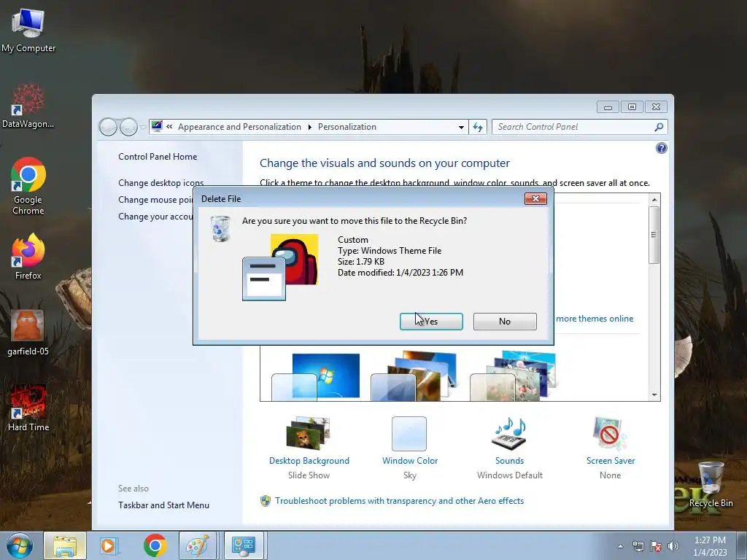Viewport: 747px width, 560px height.
Task: Select the DataWagon desktop shortcut
Action: click(x=28, y=106)
